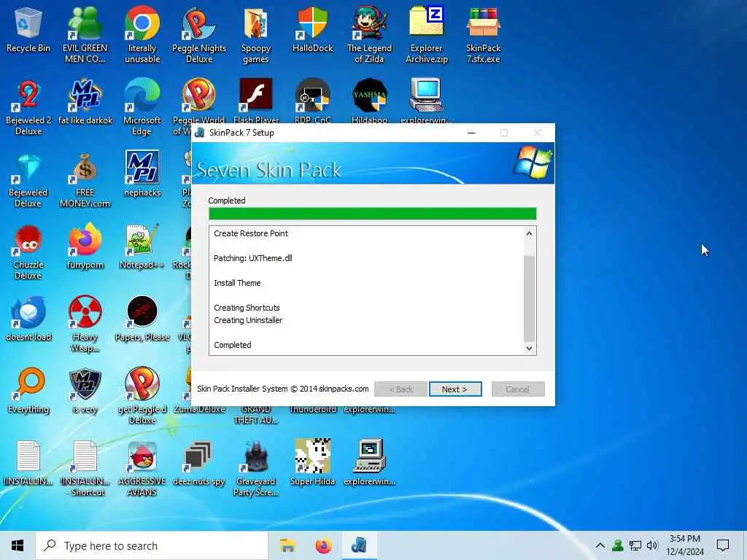Select the Notepad++ desktop icon

[142, 246]
